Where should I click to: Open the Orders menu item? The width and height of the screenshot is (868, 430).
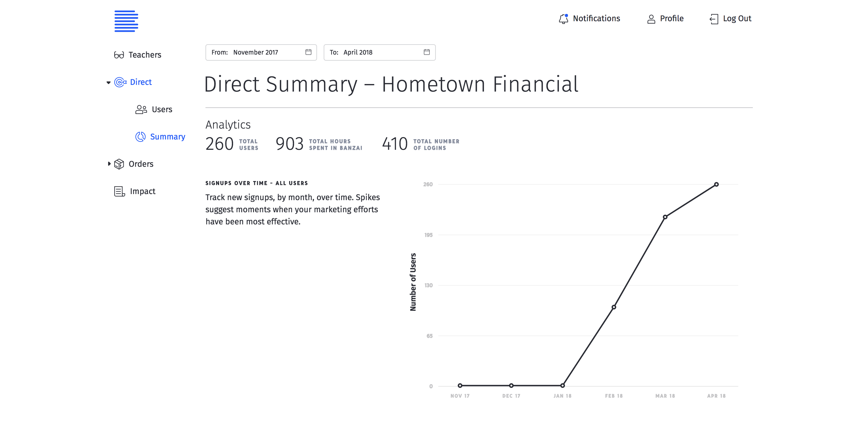(141, 164)
